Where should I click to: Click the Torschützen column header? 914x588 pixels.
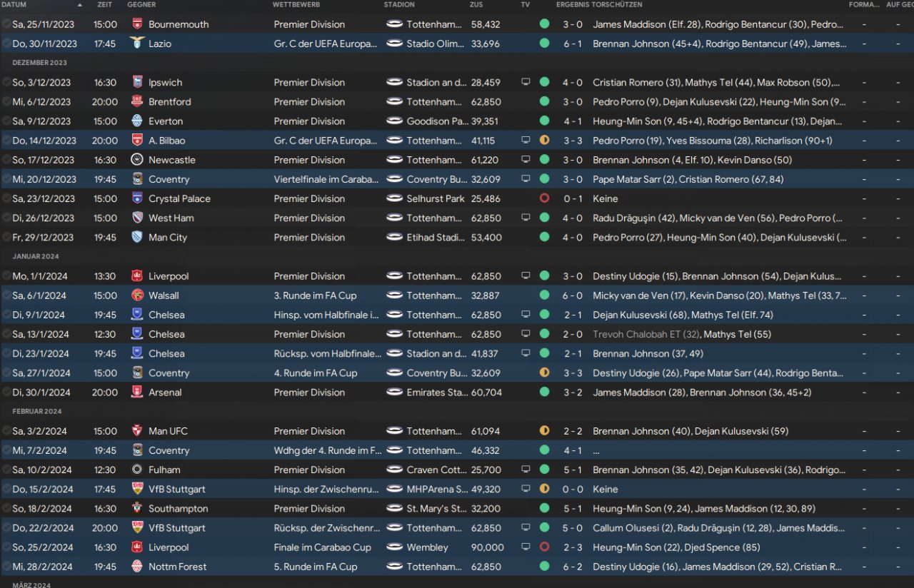[618, 5]
